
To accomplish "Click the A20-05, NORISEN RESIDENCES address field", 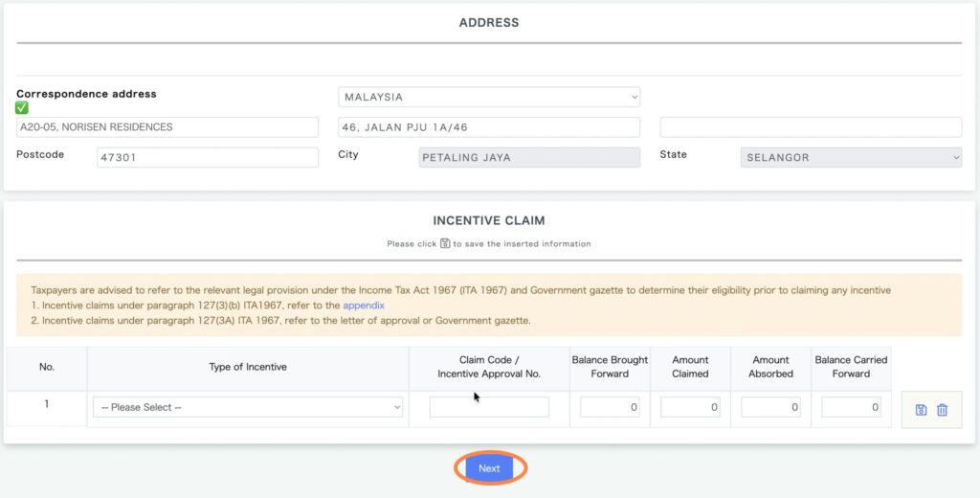I will click(x=167, y=127).
